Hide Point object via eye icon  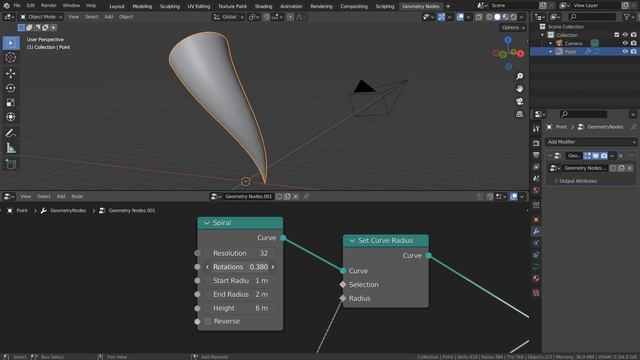[625, 51]
